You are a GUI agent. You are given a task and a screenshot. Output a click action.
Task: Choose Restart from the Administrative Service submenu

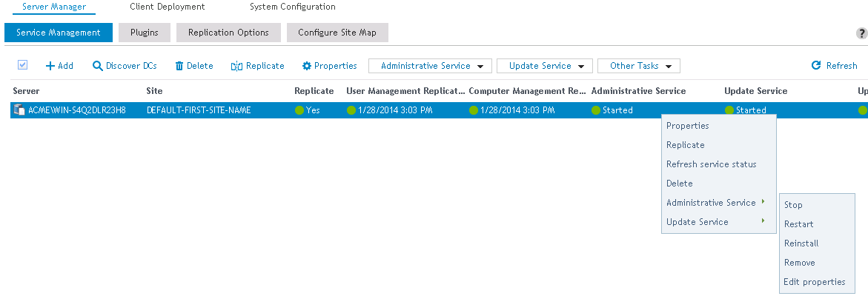[x=798, y=224]
